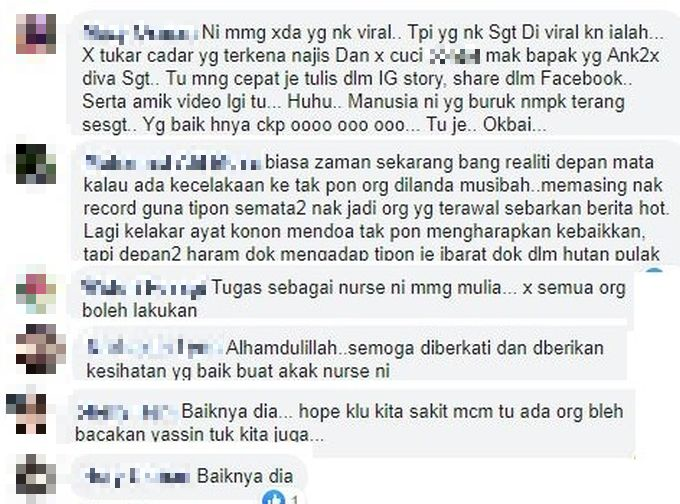Select comment 'x semua org boleh lakukan'
Viewport: 680px width, 504px height.
[353, 299]
